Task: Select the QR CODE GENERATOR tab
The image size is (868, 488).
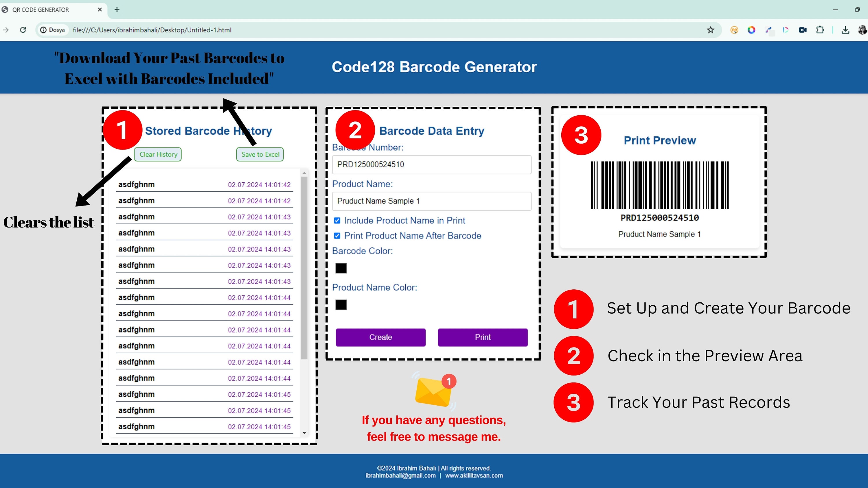Action: click(x=52, y=10)
